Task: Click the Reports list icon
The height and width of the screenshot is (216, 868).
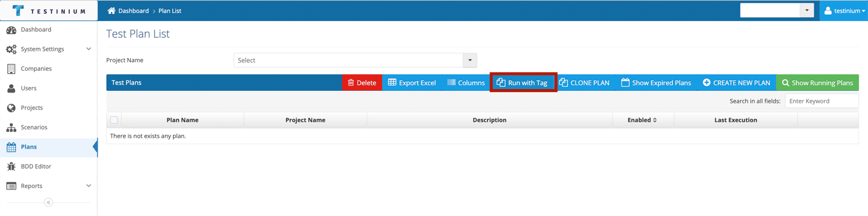Action: pyautogui.click(x=11, y=186)
